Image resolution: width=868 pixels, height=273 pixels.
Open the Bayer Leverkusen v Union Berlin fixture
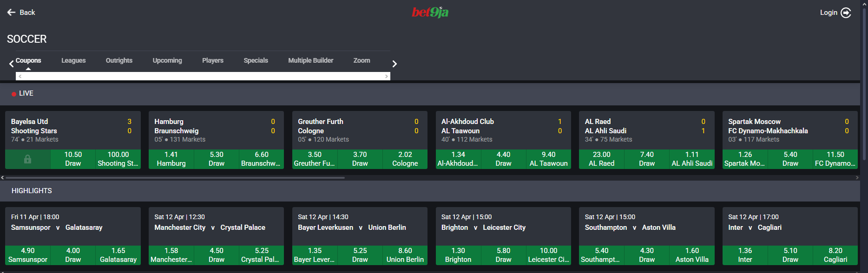360,227
